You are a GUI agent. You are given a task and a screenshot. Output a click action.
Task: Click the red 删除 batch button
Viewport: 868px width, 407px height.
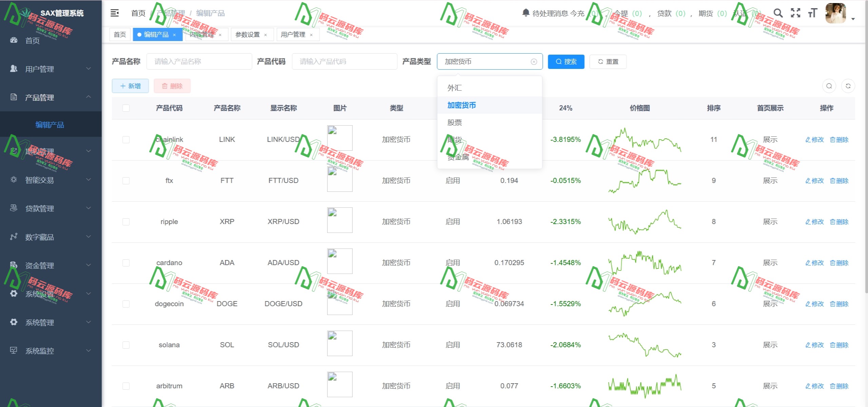point(172,86)
